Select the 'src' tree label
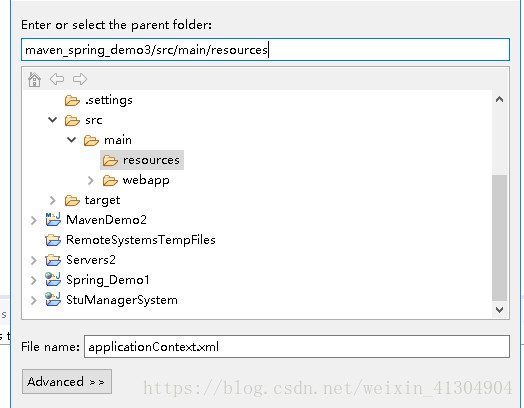 [94, 120]
